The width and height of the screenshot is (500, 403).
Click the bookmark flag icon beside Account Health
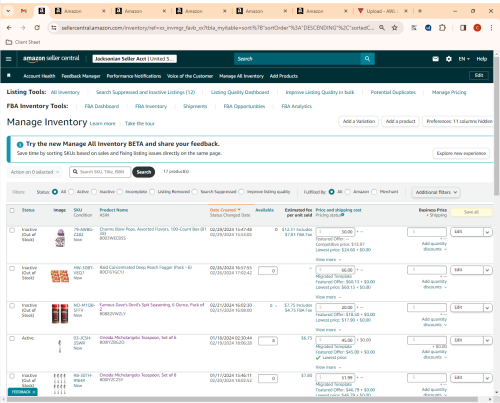pos(9,75)
